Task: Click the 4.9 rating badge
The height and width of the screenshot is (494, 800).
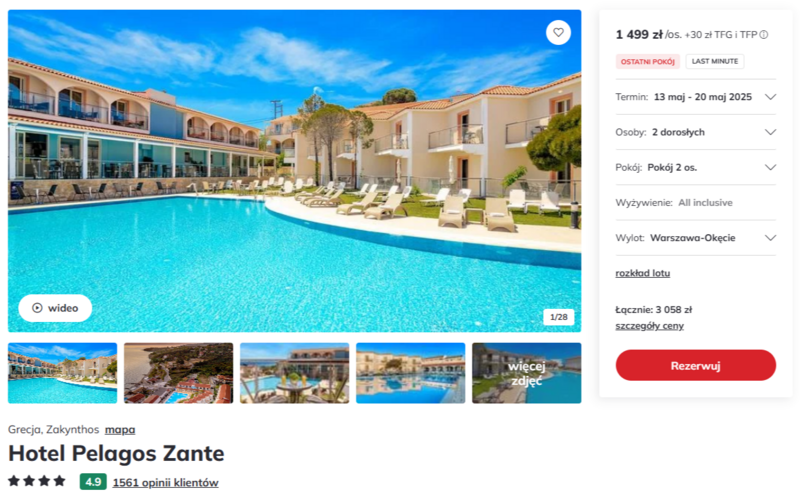Action: (x=93, y=482)
